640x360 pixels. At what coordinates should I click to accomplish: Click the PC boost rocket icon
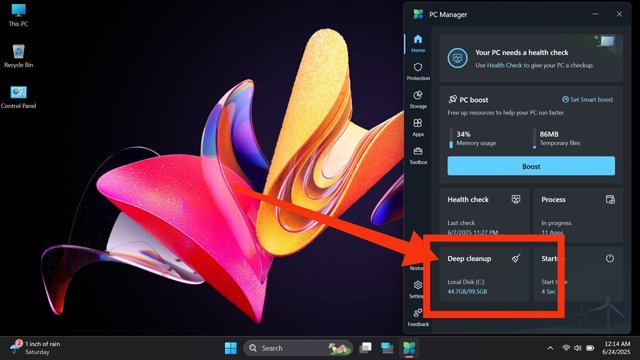[452, 99]
